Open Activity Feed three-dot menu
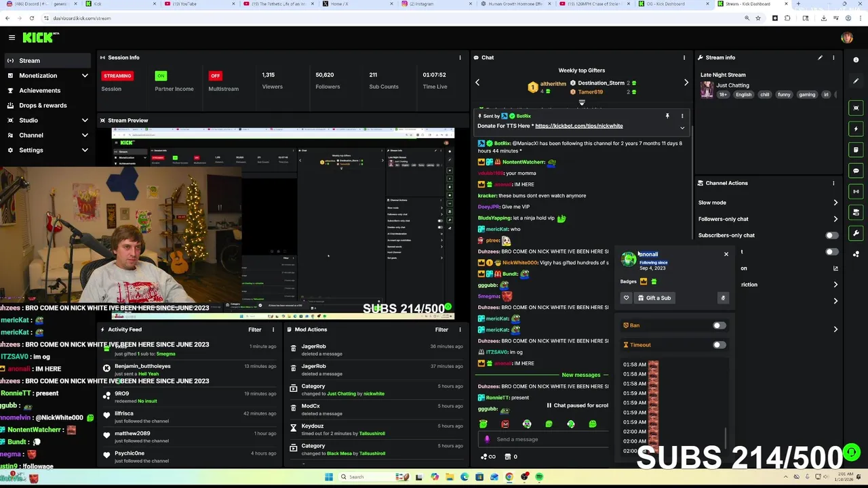 273,329
